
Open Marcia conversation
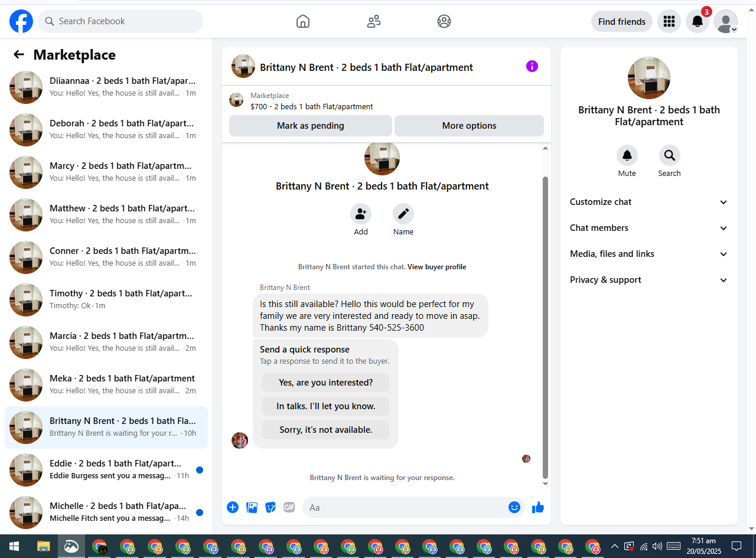click(x=106, y=342)
